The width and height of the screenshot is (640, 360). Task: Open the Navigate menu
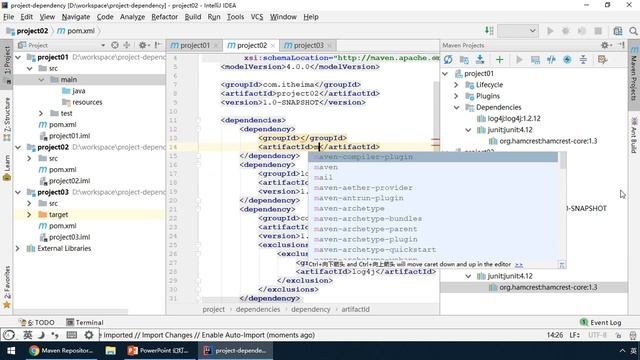tap(76, 17)
